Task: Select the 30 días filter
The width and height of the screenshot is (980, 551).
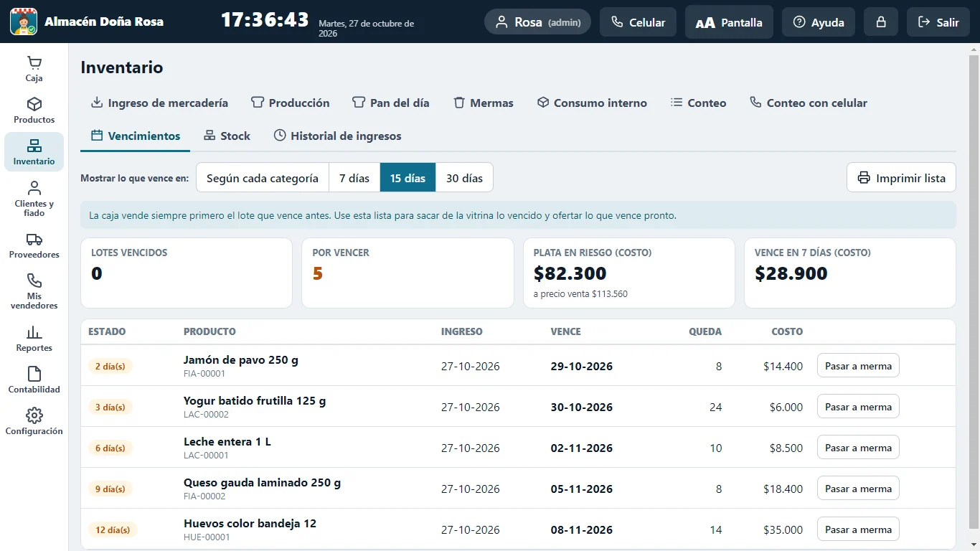Action: (x=464, y=178)
